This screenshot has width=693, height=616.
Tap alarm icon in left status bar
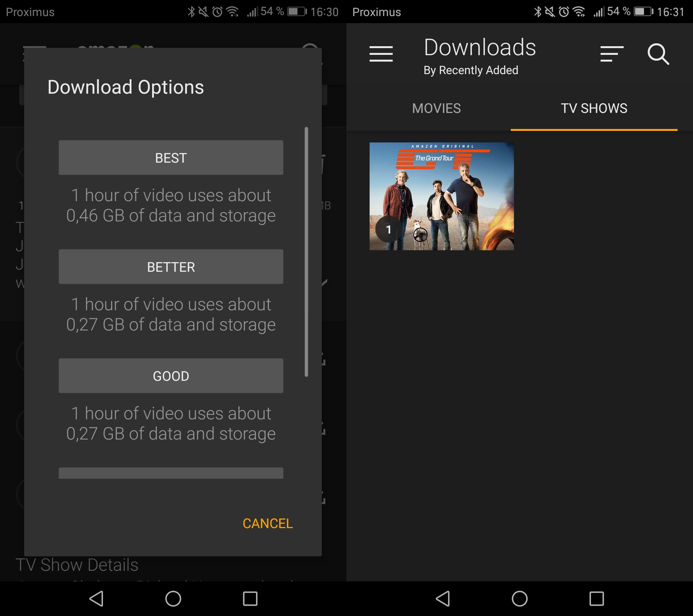point(217,12)
